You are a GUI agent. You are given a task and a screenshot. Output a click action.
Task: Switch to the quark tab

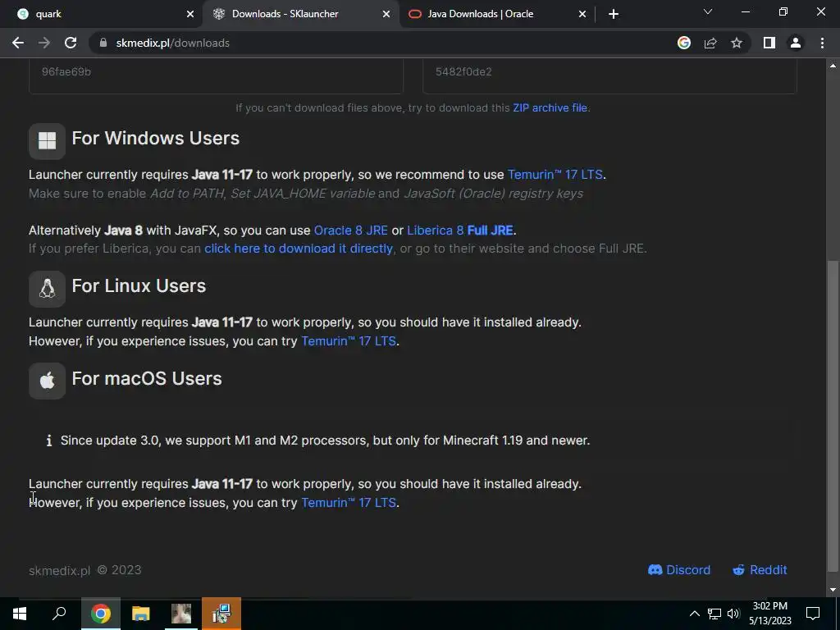[x=101, y=14]
